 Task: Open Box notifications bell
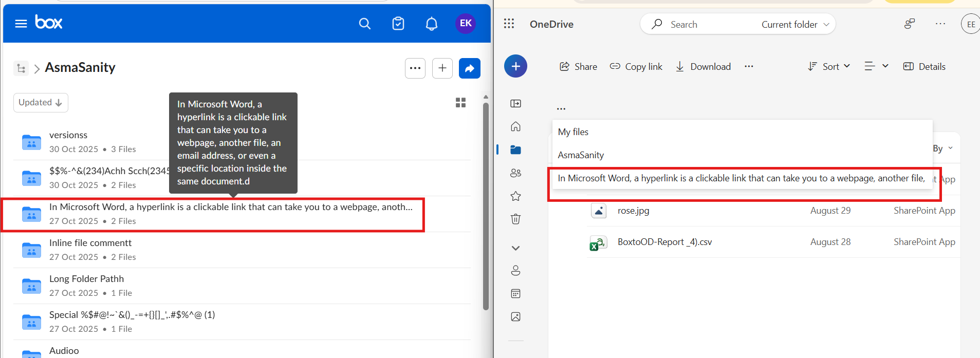tap(432, 24)
